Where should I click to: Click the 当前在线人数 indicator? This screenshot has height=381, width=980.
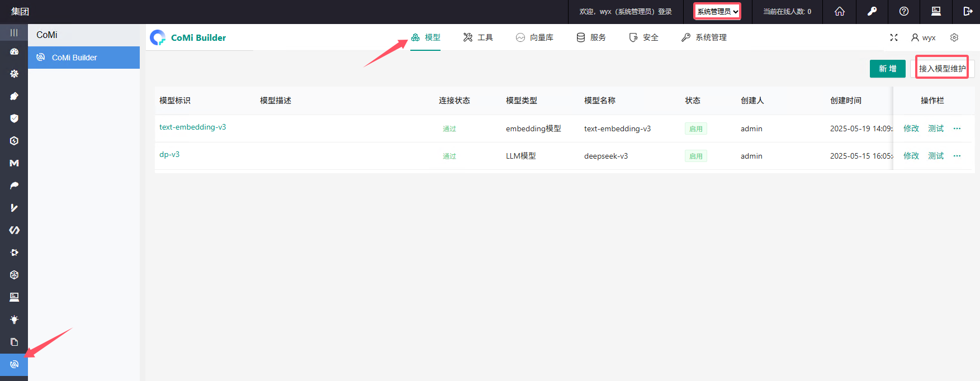(787, 11)
